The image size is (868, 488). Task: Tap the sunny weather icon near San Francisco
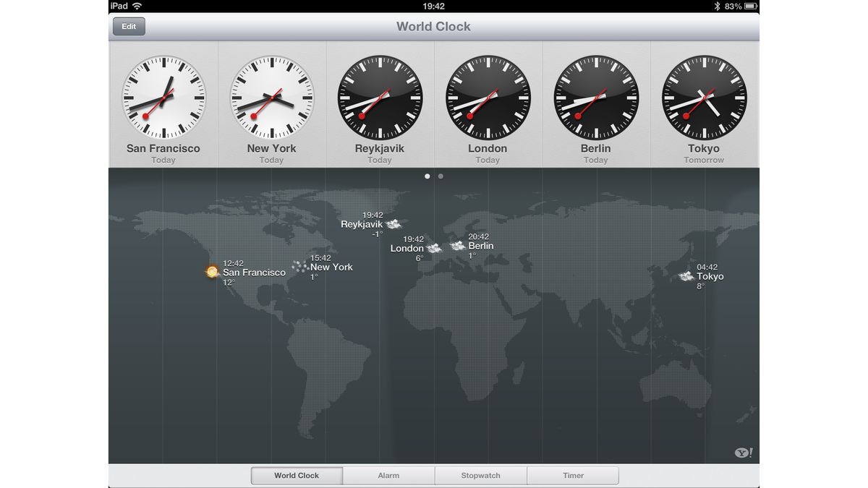[x=212, y=272]
